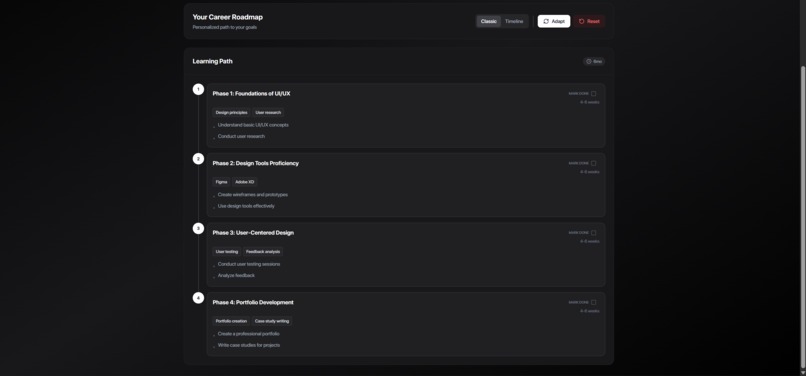Click the red Reset button

589,22
